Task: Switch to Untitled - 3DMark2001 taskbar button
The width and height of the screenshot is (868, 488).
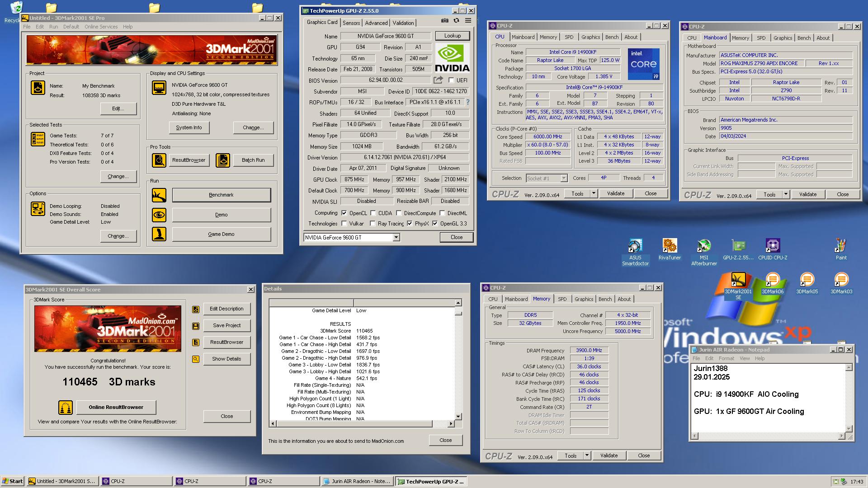Action: pyautogui.click(x=62, y=482)
